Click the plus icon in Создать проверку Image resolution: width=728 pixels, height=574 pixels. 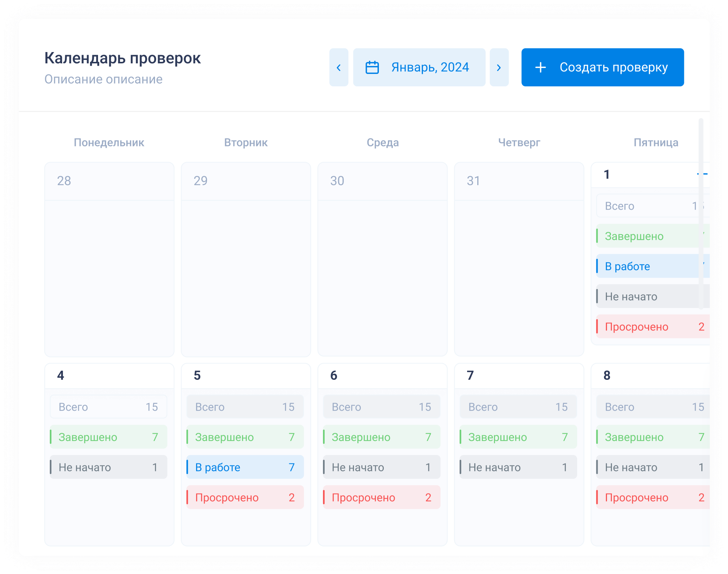point(540,68)
